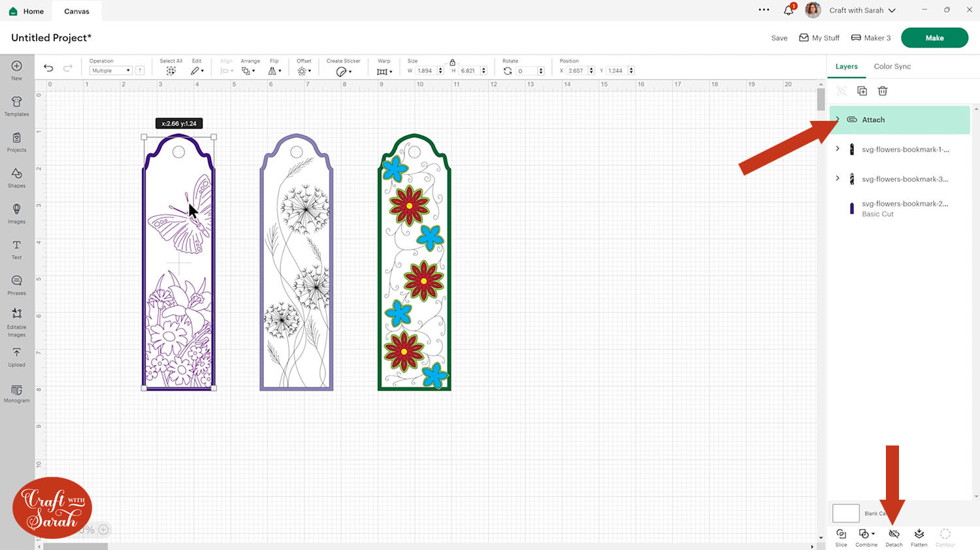Expand the svg-flowers-bookmark-3 layer group
This screenshot has height=550, width=980.
838,178
